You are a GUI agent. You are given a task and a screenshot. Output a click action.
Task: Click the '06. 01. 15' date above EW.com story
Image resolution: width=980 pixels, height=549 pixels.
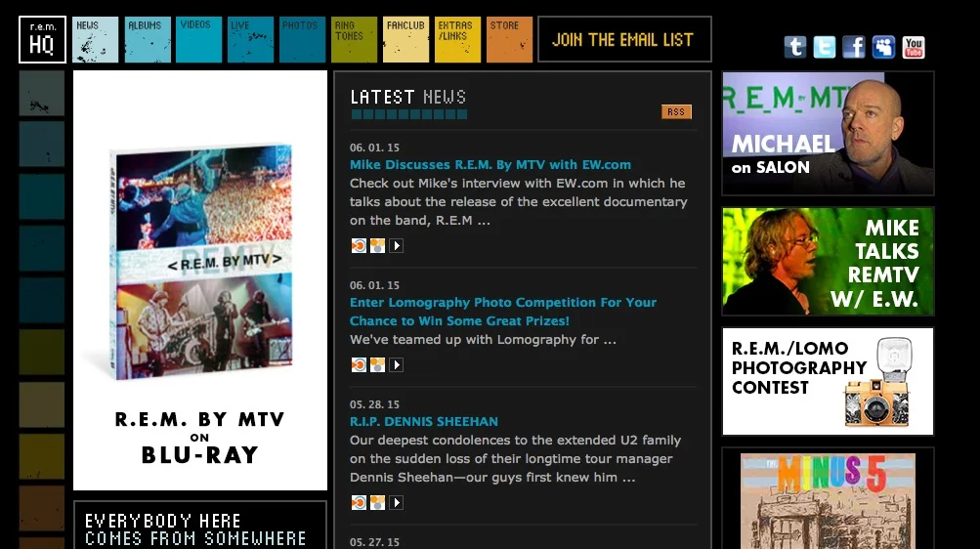click(x=374, y=148)
